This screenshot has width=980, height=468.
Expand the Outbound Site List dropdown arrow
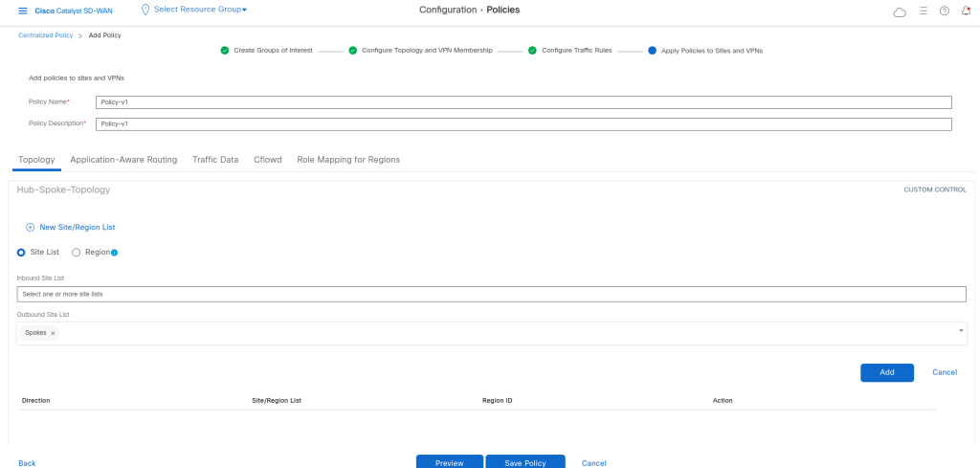click(x=960, y=331)
